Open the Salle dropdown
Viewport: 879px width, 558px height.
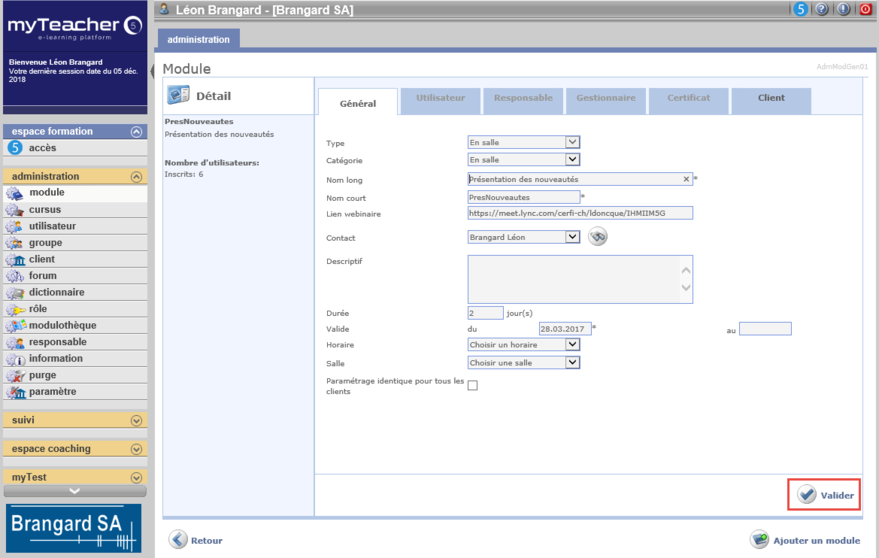tap(523, 362)
